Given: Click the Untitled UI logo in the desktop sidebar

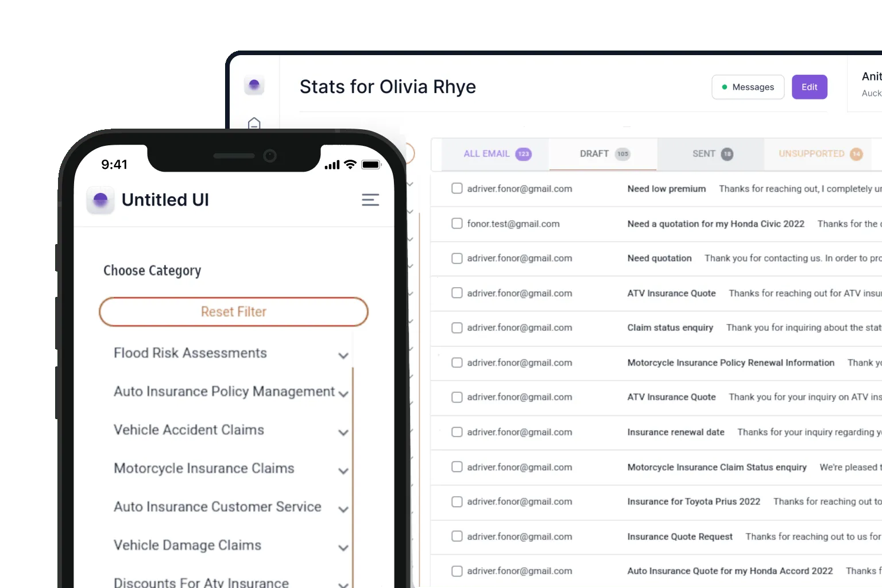Looking at the screenshot, I should [x=254, y=85].
